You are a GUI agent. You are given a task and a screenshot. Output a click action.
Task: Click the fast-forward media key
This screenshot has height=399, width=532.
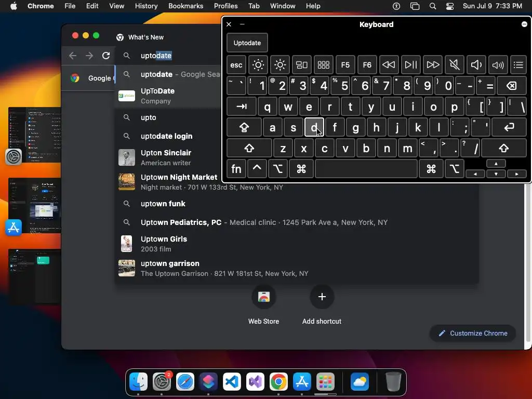click(x=433, y=65)
